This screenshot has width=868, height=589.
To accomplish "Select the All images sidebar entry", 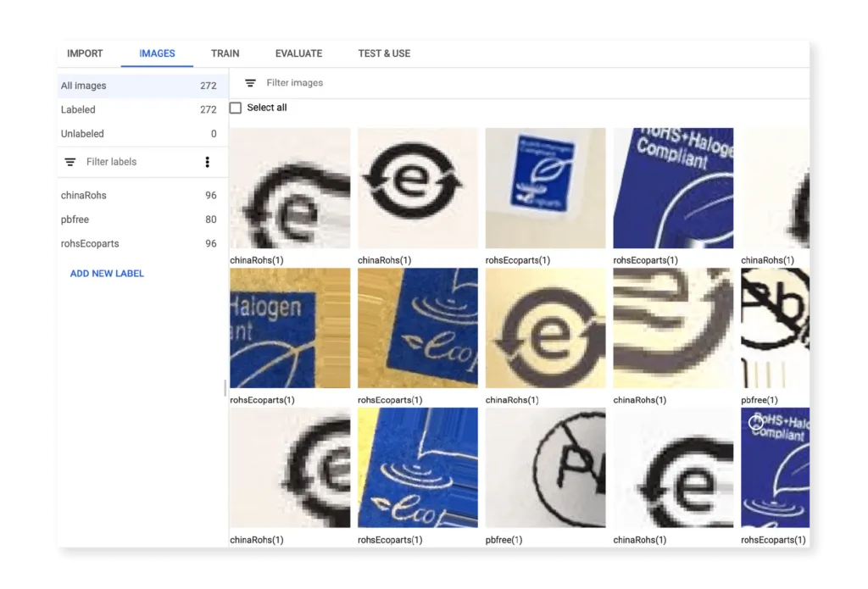I will pyautogui.click(x=83, y=86).
